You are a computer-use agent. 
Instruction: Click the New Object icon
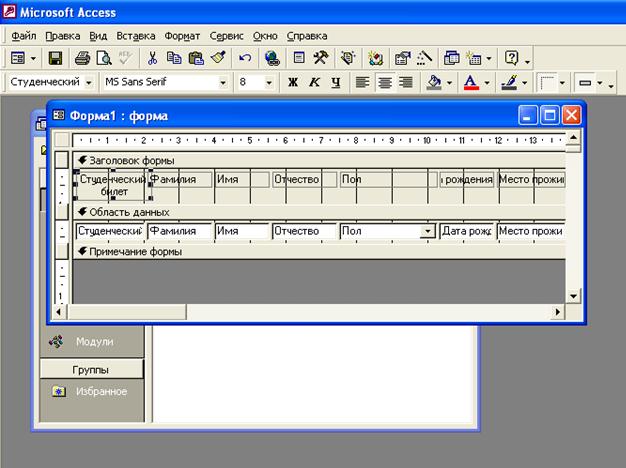click(x=473, y=58)
